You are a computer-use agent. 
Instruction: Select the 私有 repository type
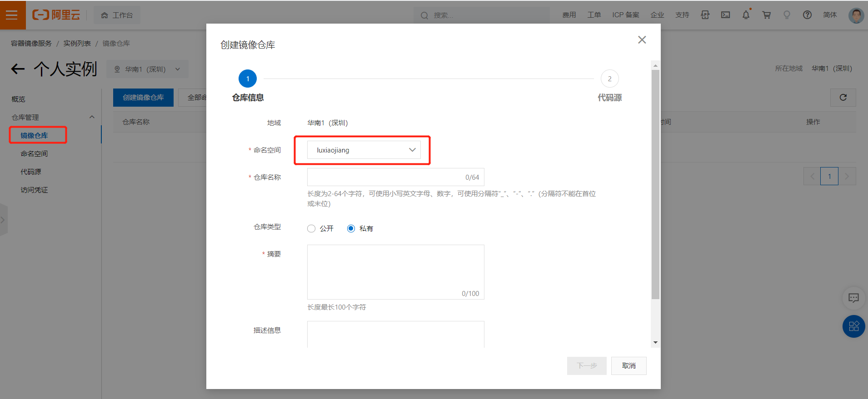[351, 229]
